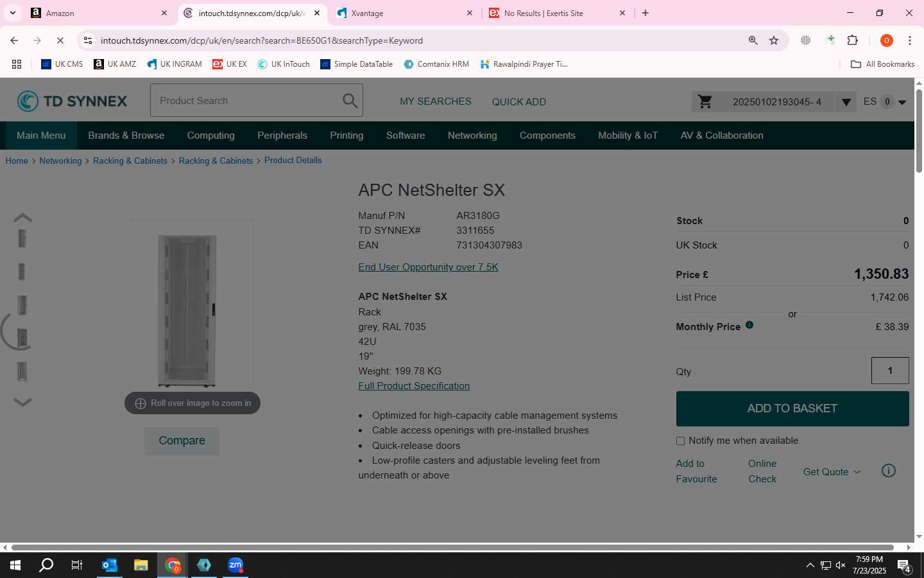This screenshot has width=924, height=578.
Task: Switch to Exertis Site browser tab
Action: point(557,13)
